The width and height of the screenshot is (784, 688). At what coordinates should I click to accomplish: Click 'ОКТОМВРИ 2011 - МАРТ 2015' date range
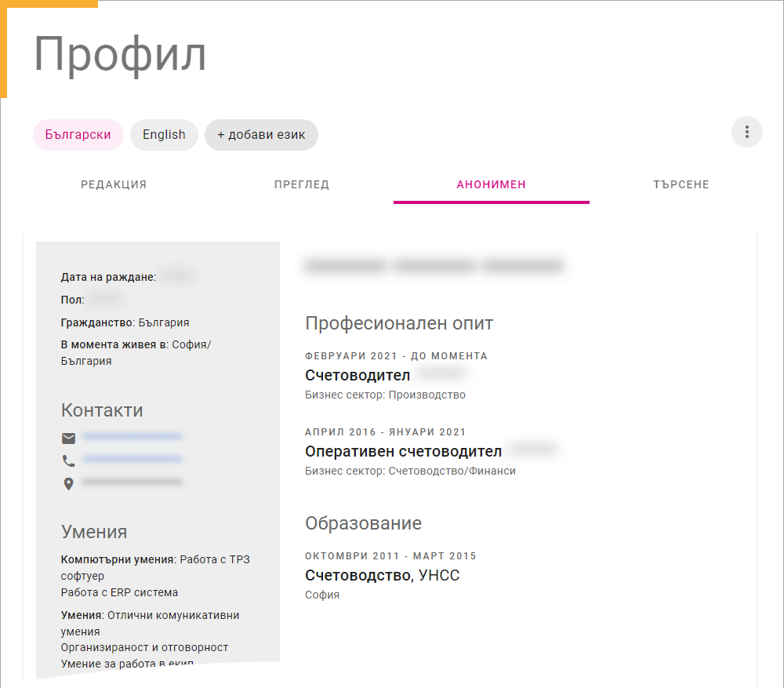pyautogui.click(x=390, y=556)
